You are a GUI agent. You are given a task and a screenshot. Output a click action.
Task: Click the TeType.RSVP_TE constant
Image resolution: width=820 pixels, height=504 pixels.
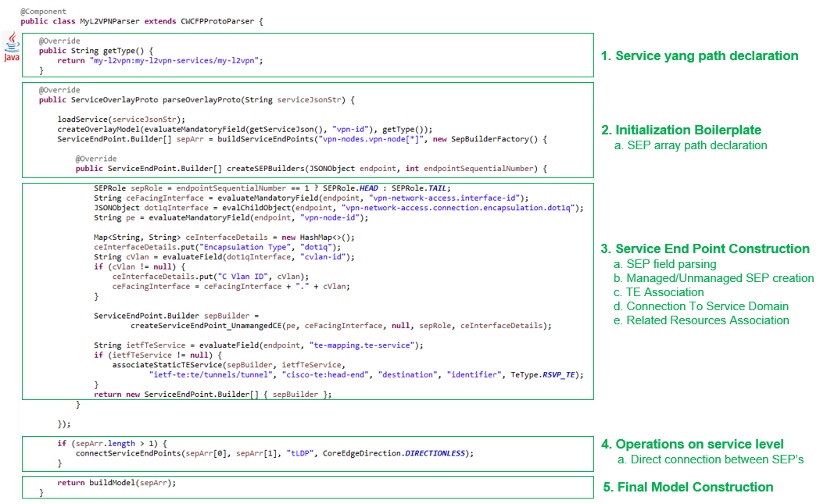point(542,375)
